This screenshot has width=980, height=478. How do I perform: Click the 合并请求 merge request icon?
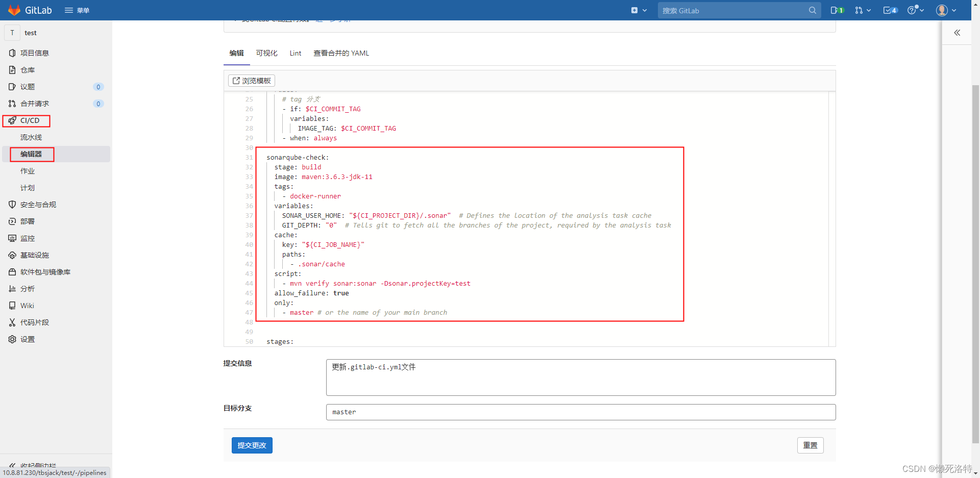(12, 104)
